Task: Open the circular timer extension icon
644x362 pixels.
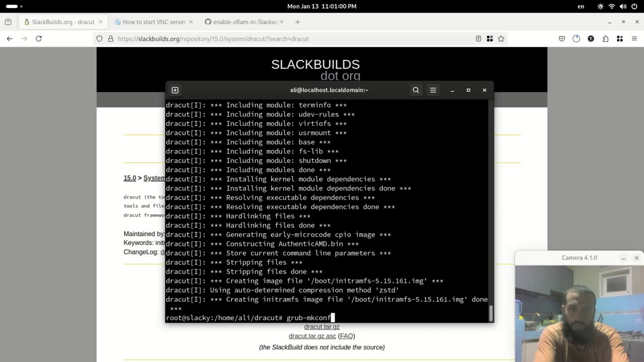Action: pyautogui.click(x=577, y=39)
